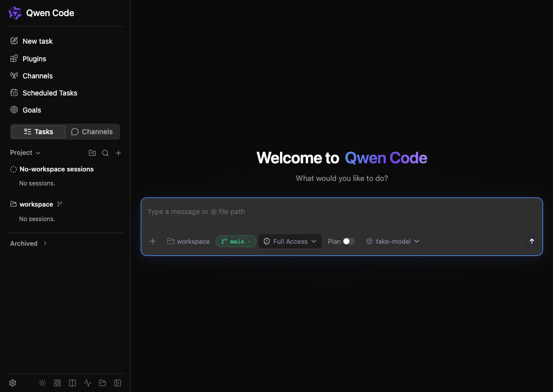Click the Qwen Code logo icon

[15, 13]
